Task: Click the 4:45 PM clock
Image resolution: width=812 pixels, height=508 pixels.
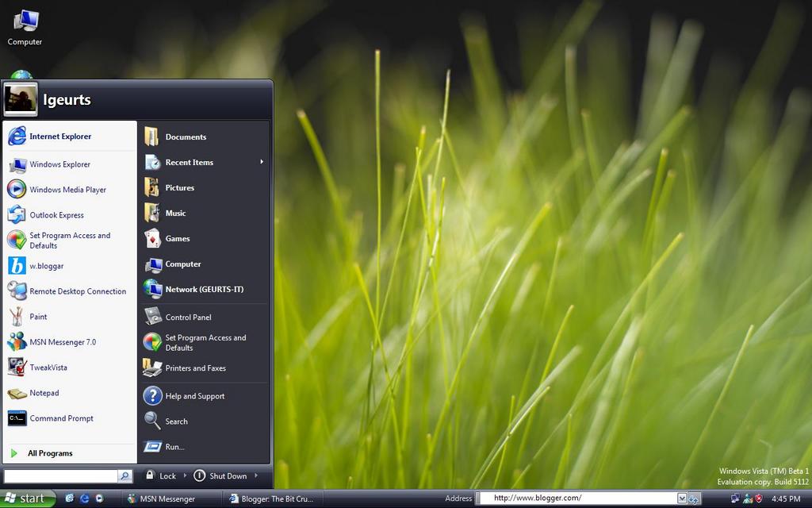Action: point(786,498)
